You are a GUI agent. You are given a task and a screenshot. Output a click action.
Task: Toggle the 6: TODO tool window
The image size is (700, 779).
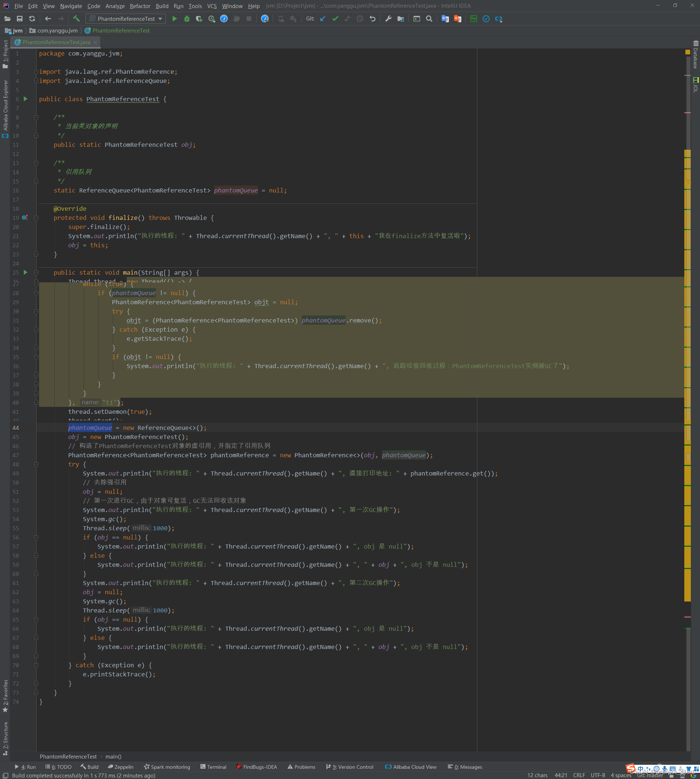click(58, 767)
